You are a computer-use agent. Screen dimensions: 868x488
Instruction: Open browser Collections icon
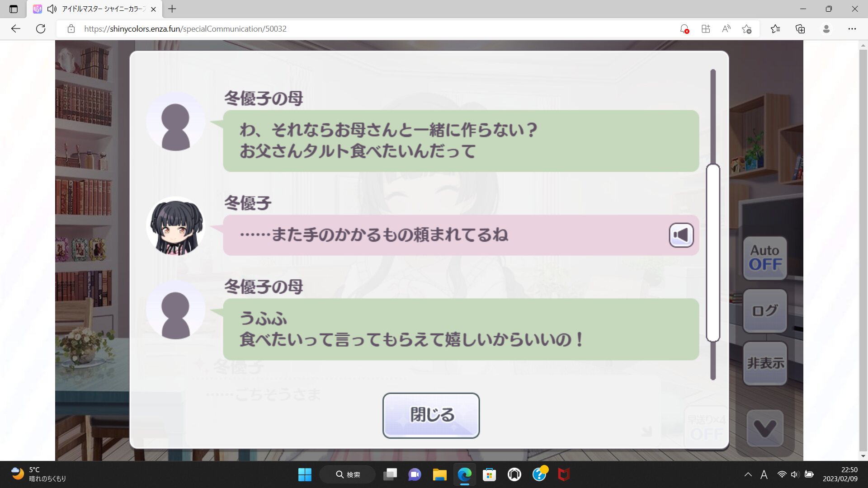pyautogui.click(x=800, y=29)
